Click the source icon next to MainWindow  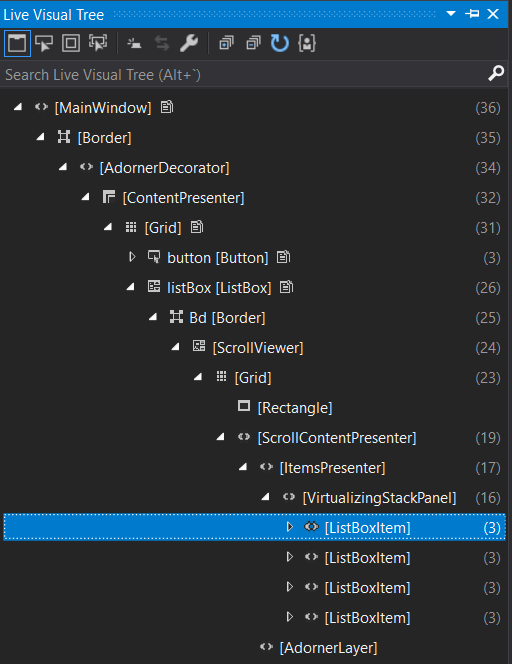pos(167,107)
